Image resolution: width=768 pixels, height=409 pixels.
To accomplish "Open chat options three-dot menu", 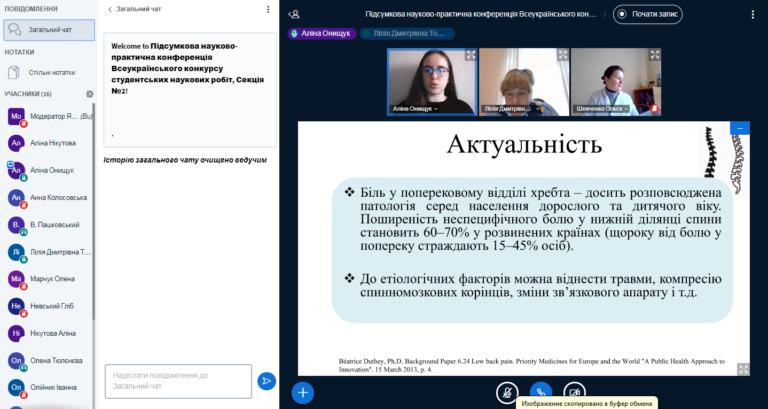I will 267,9.
